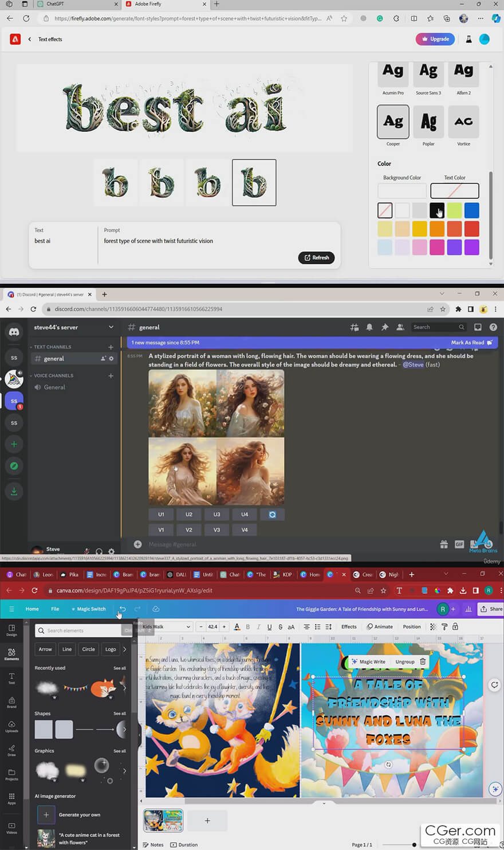Toggle italic formatting in Canva toolbar
This screenshot has width=504, height=850.
click(x=258, y=627)
